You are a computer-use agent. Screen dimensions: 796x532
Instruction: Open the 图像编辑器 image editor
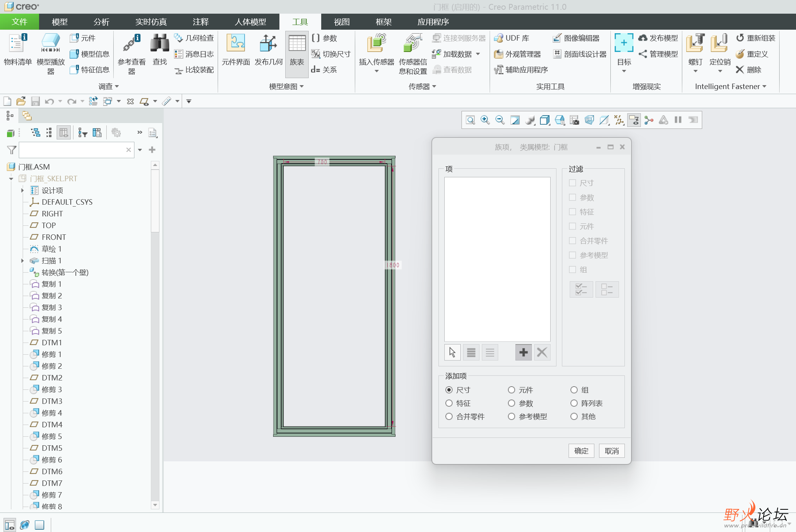(x=576, y=38)
